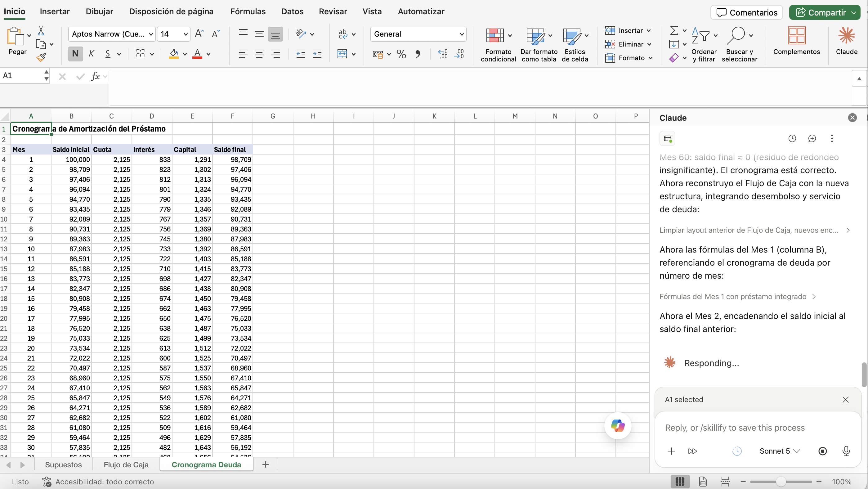Click the fill color yellow swatch
The image size is (868, 489).
coord(173,54)
